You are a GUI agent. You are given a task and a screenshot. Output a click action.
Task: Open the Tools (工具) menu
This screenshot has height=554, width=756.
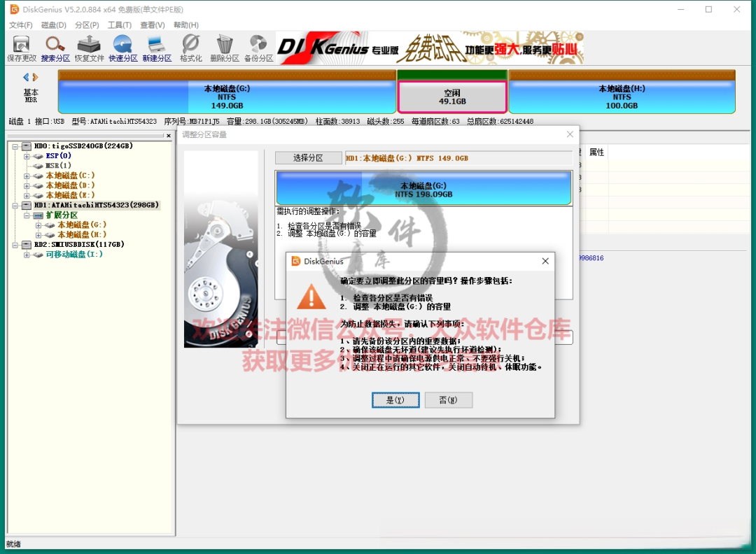tap(120, 25)
